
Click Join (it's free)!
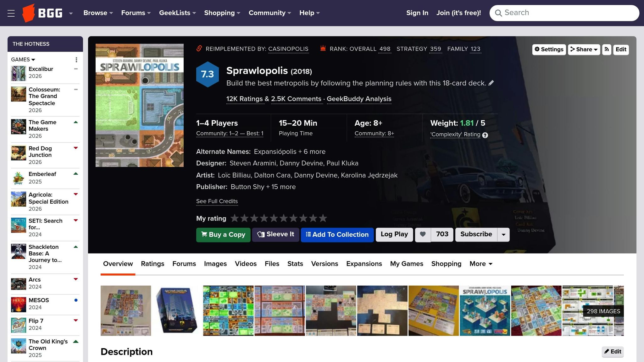pyautogui.click(x=458, y=13)
